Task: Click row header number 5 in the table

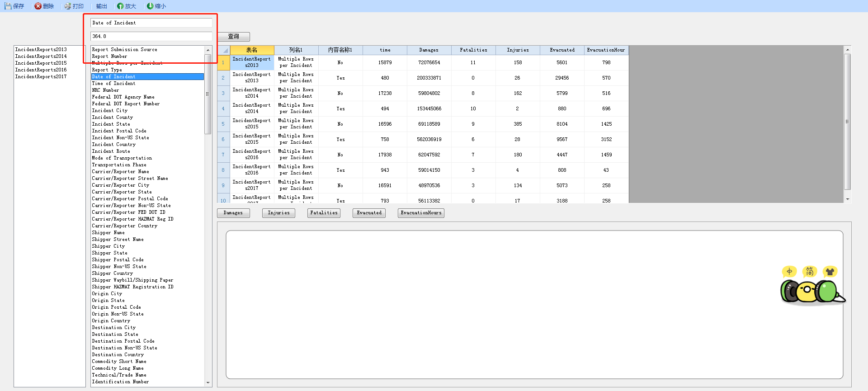Action: coord(223,124)
